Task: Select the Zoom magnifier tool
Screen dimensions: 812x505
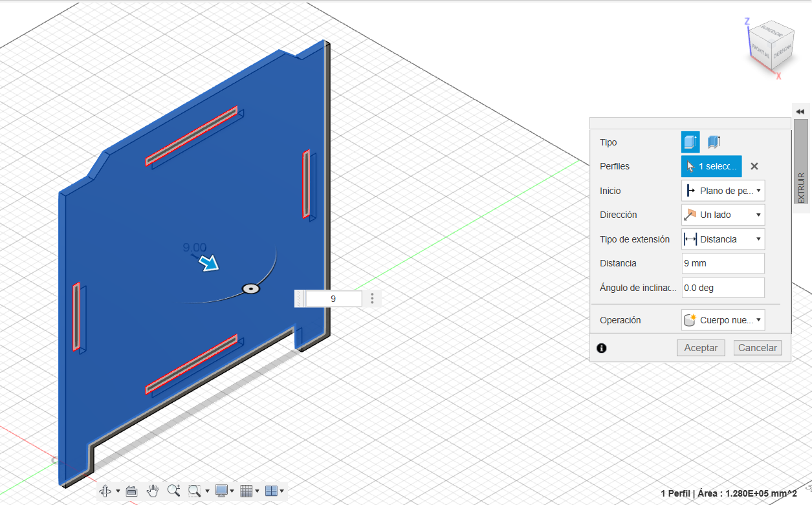Action: point(173,491)
